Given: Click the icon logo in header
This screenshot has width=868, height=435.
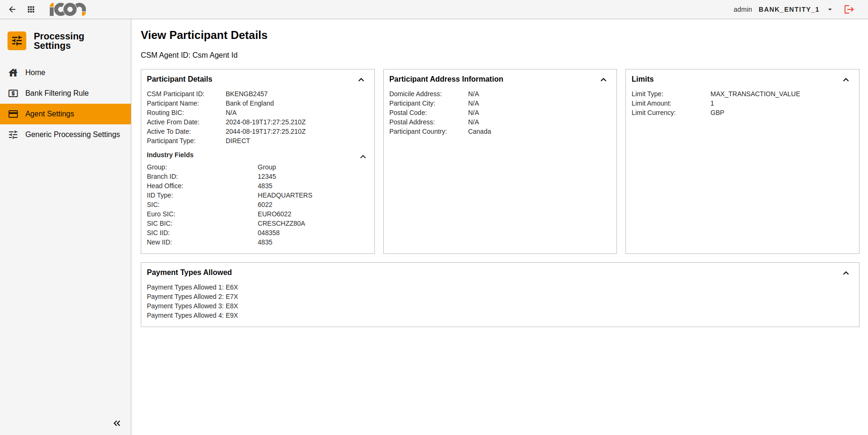Looking at the screenshot, I should [x=68, y=9].
